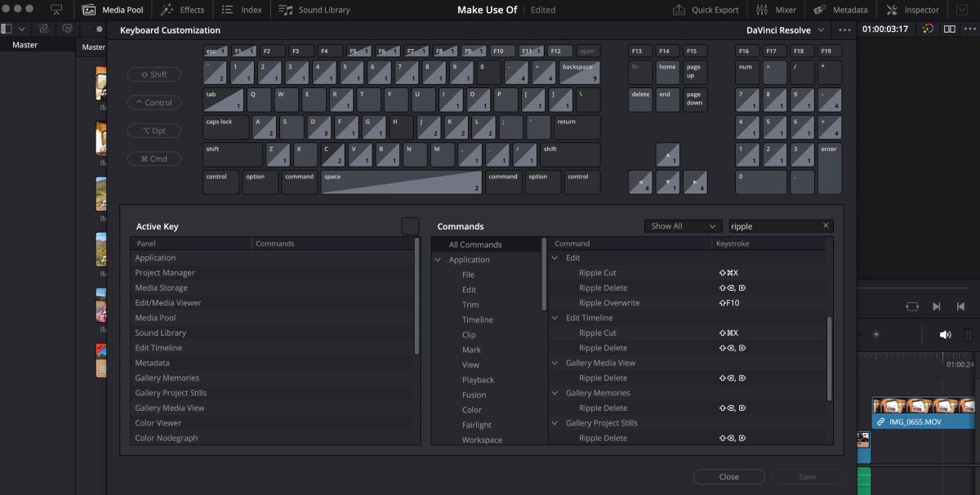Toggle loop playback in the viewer controls
Image resolution: width=980 pixels, height=495 pixels.
point(912,305)
